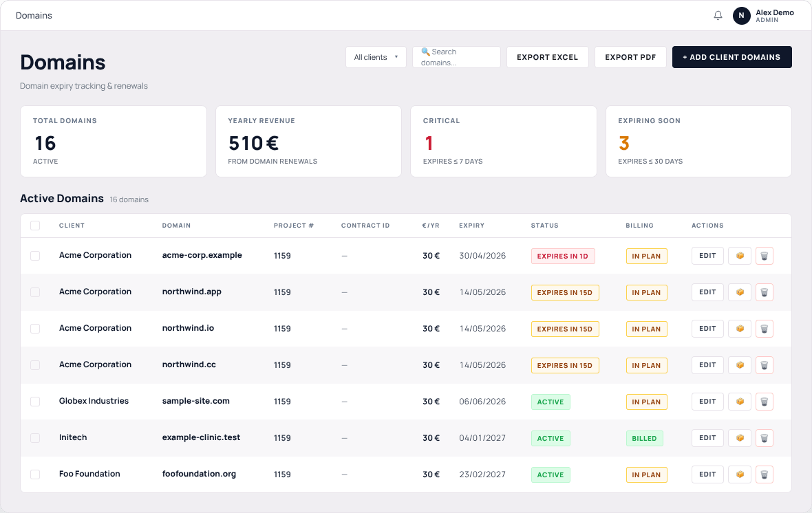
Task: Check the foofoundation.org row checkbox
Action: point(35,474)
